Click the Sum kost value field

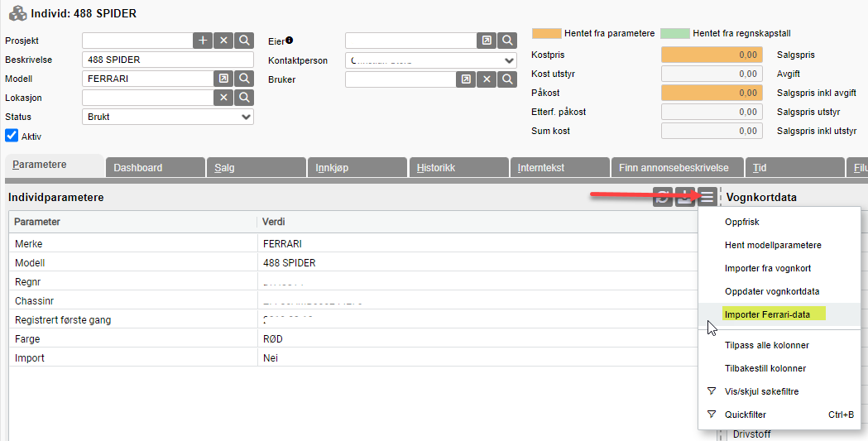(x=712, y=131)
